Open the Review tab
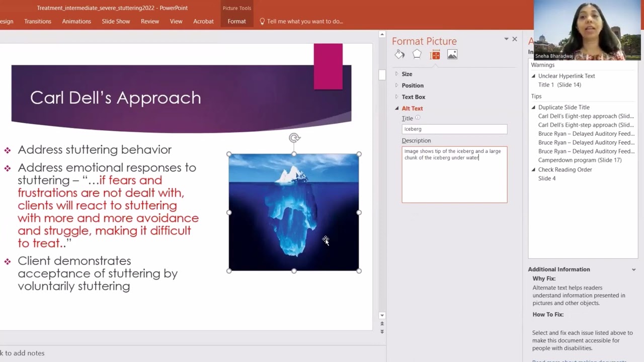Viewport: 644px width, 362px height. pos(150,22)
